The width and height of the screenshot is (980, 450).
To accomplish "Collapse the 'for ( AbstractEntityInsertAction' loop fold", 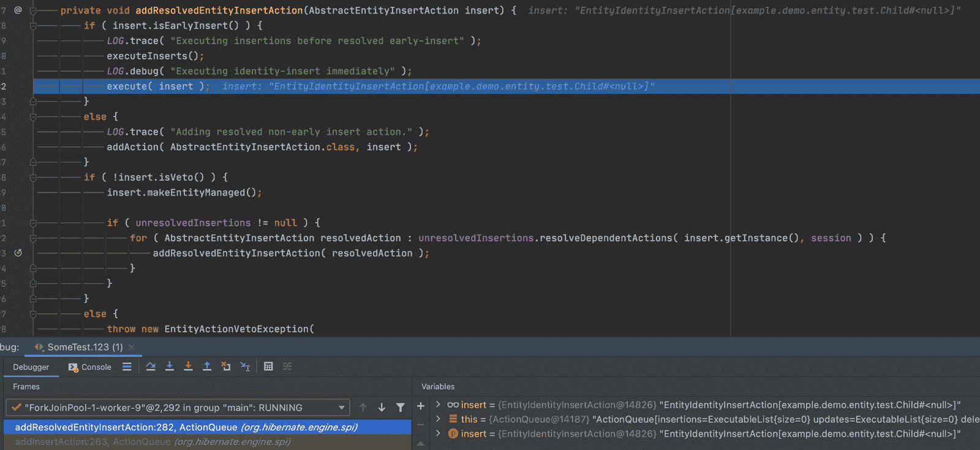I will coord(33,238).
